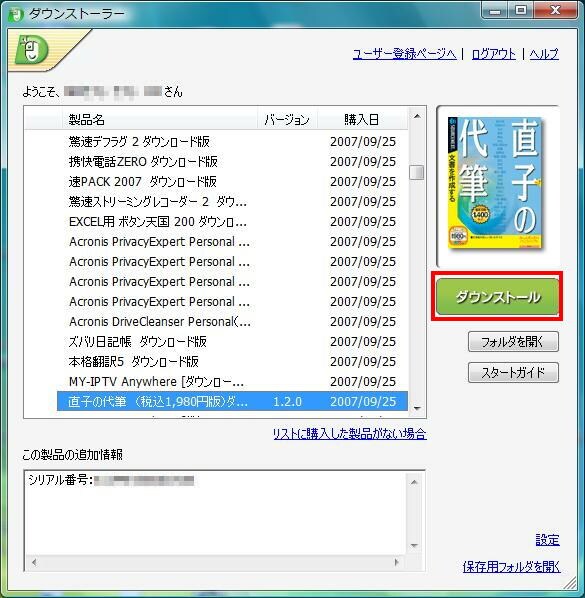This screenshot has width=585, height=598.
Task: Select 驚速ストリーミングレコーダー 2 row
Action: click(x=232, y=202)
